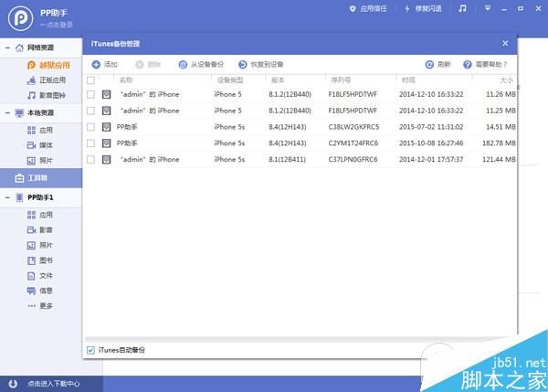Click the download arrow icon at bottom left

point(13,384)
